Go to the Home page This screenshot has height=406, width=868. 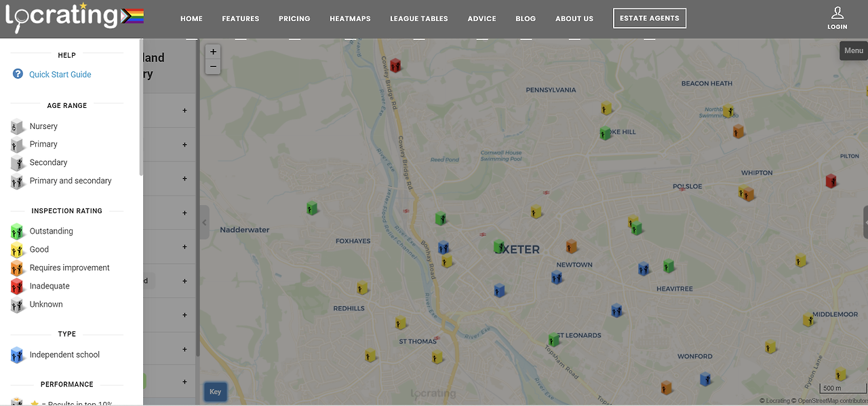tap(191, 19)
